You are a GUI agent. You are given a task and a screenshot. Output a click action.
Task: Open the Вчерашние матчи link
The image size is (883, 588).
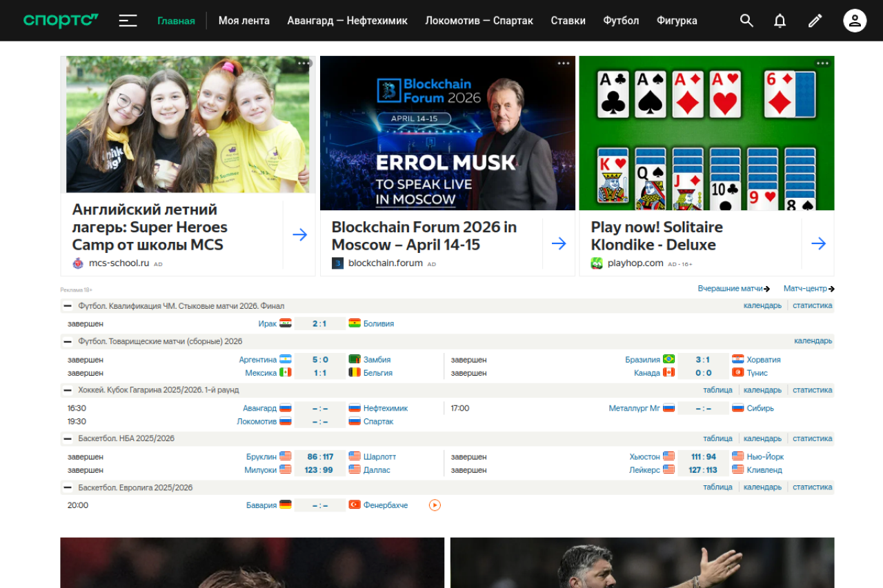coord(733,289)
